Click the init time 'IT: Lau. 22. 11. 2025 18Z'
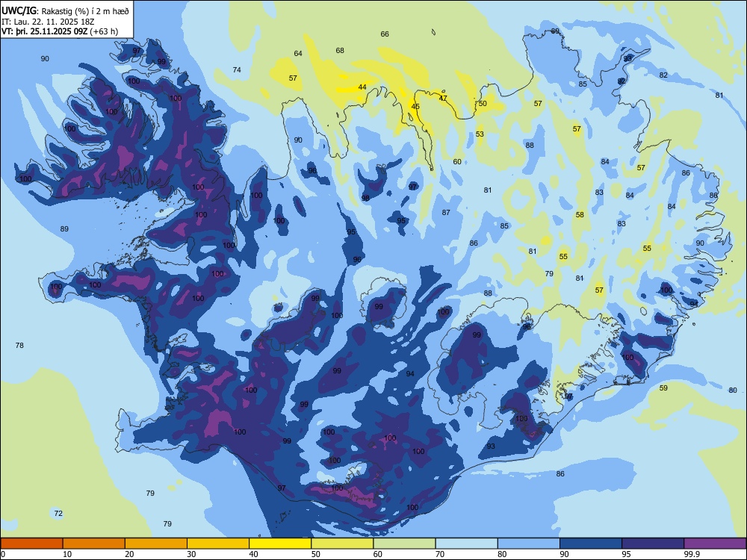This screenshot has height=560, width=747. (x=49, y=22)
